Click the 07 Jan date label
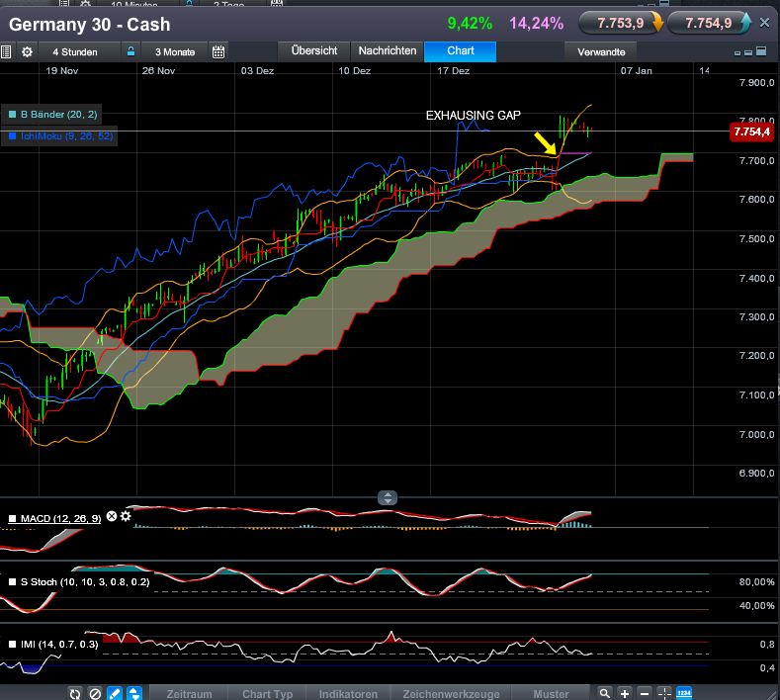This screenshot has width=780, height=700. tap(636, 70)
